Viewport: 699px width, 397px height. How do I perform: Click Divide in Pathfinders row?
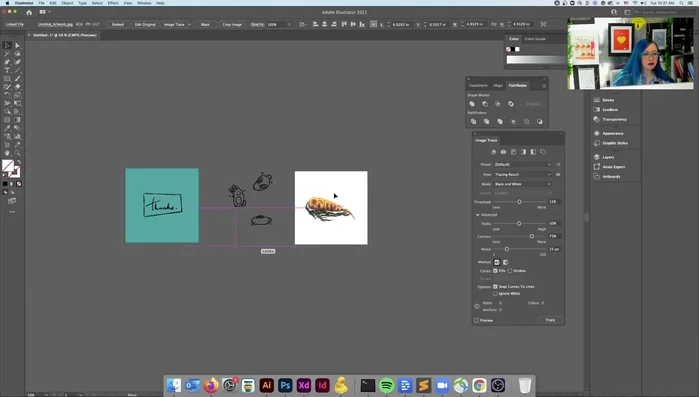(473, 121)
